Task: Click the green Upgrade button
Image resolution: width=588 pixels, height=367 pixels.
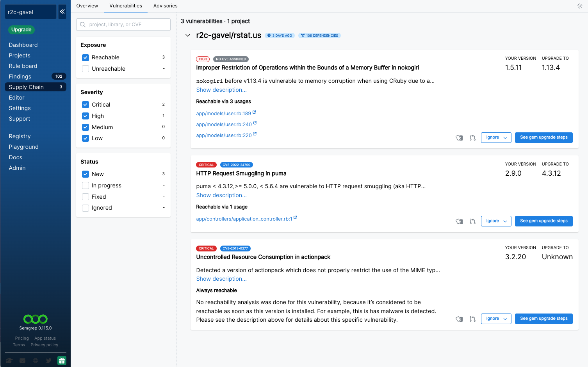Action: click(21, 30)
